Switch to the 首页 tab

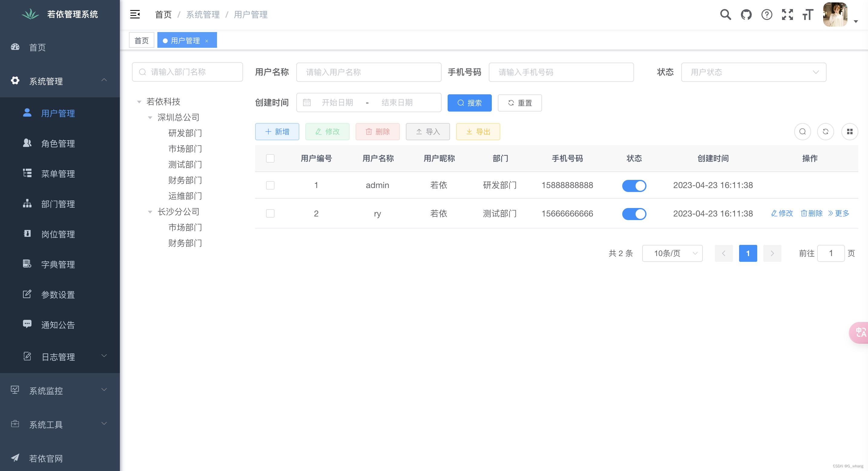(141, 41)
